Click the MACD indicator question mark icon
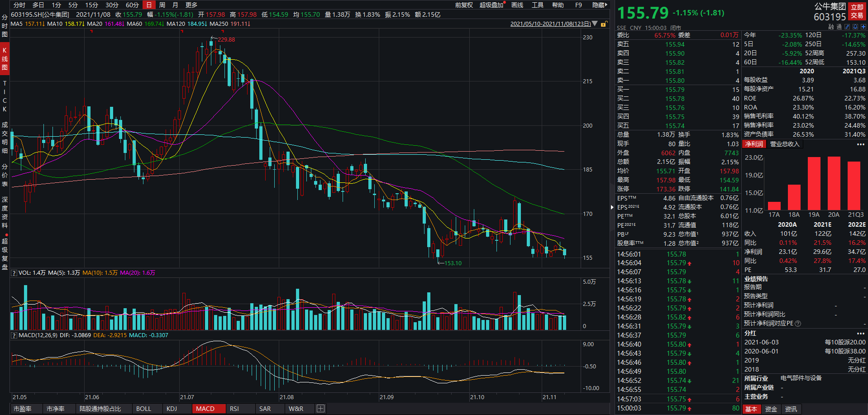Viewport: 868px width, 415px height. [x=14, y=335]
